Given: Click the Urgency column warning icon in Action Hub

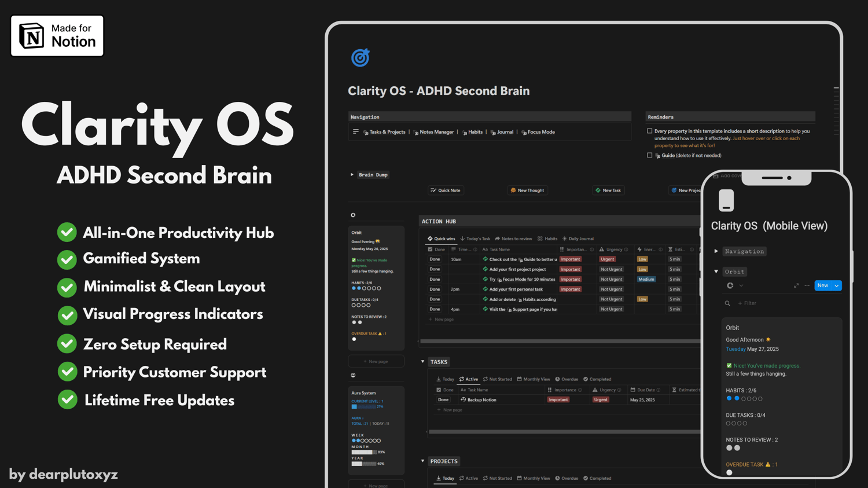Looking at the screenshot, I should coord(602,249).
